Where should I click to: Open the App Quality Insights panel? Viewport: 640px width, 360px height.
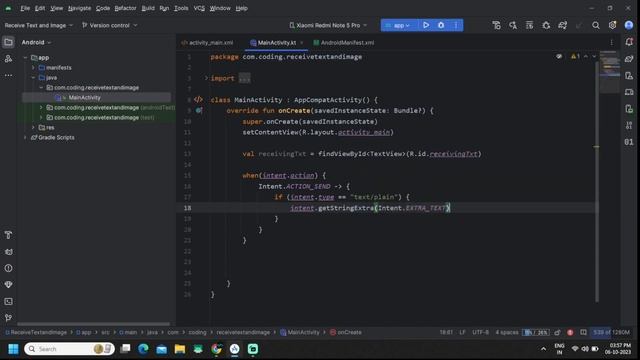click(8, 284)
